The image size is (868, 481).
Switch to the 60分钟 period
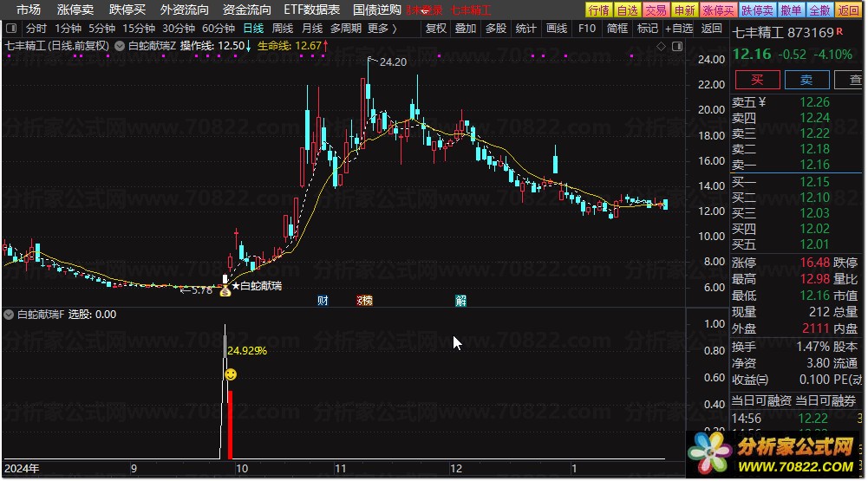[x=219, y=29]
